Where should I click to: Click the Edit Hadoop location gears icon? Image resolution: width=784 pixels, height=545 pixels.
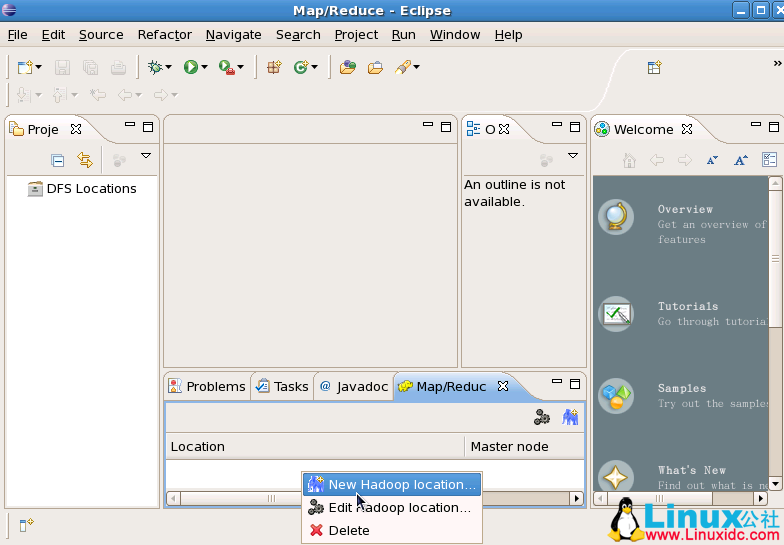pyautogui.click(x=542, y=417)
